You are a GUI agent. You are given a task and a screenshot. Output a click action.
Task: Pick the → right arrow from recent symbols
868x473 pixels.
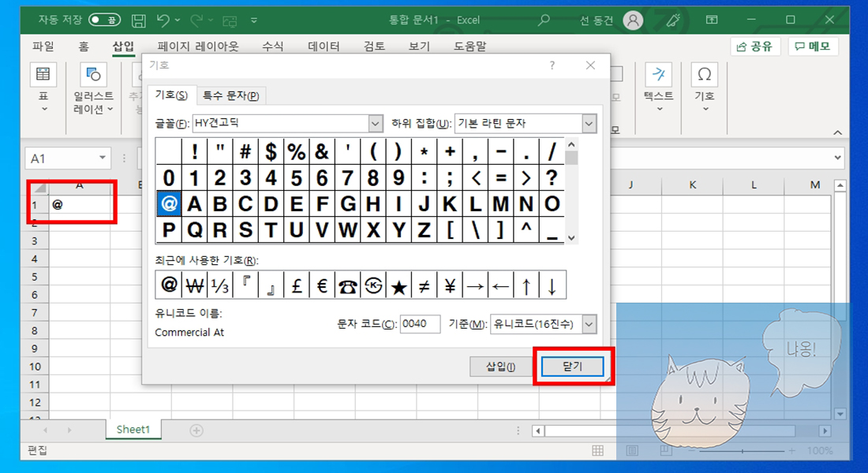pos(475,285)
